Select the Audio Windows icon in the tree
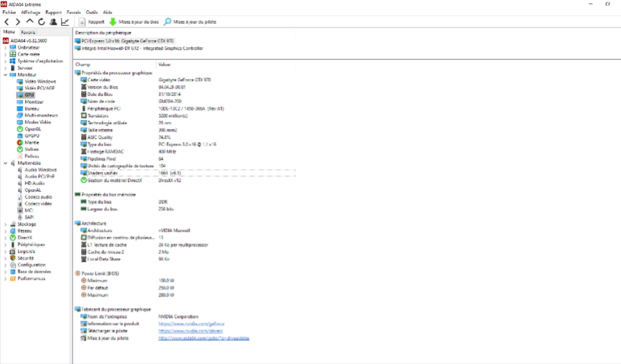 click(20, 170)
